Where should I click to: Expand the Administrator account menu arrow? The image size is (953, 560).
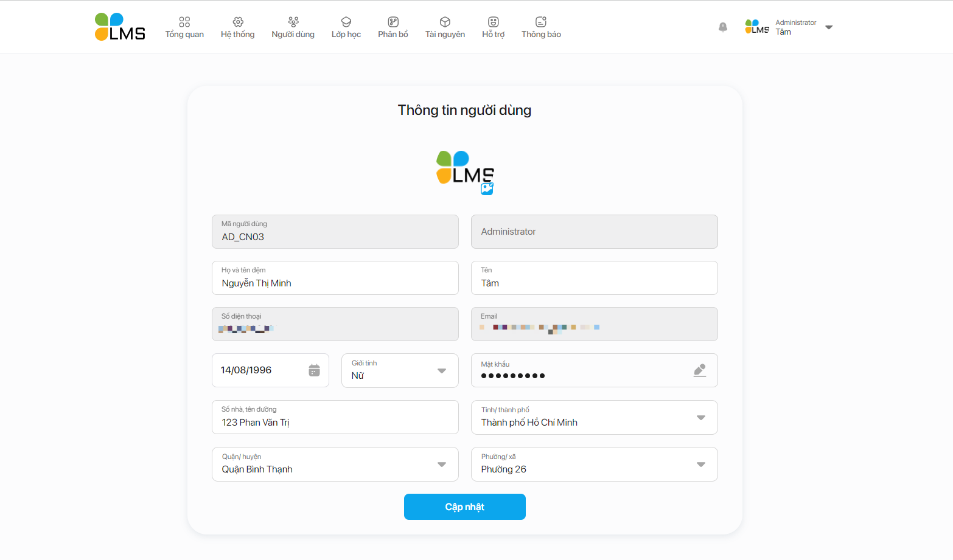point(828,27)
